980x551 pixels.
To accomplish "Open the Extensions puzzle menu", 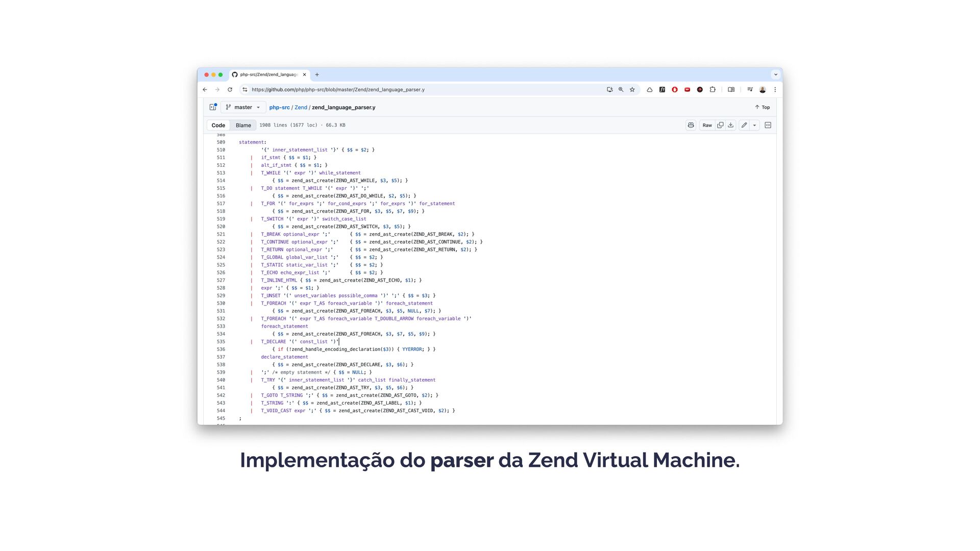I will click(713, 89).
